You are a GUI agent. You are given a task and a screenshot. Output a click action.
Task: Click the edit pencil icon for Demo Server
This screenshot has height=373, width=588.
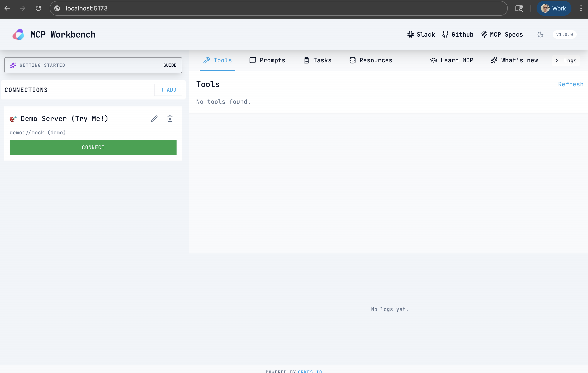pos(154,119)
